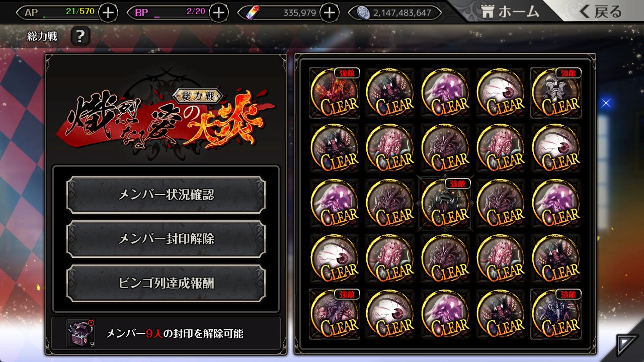Screen dimensions: 644x362
Task: Tap the treasure chest seal icon
Action: (x=80, y=333)
